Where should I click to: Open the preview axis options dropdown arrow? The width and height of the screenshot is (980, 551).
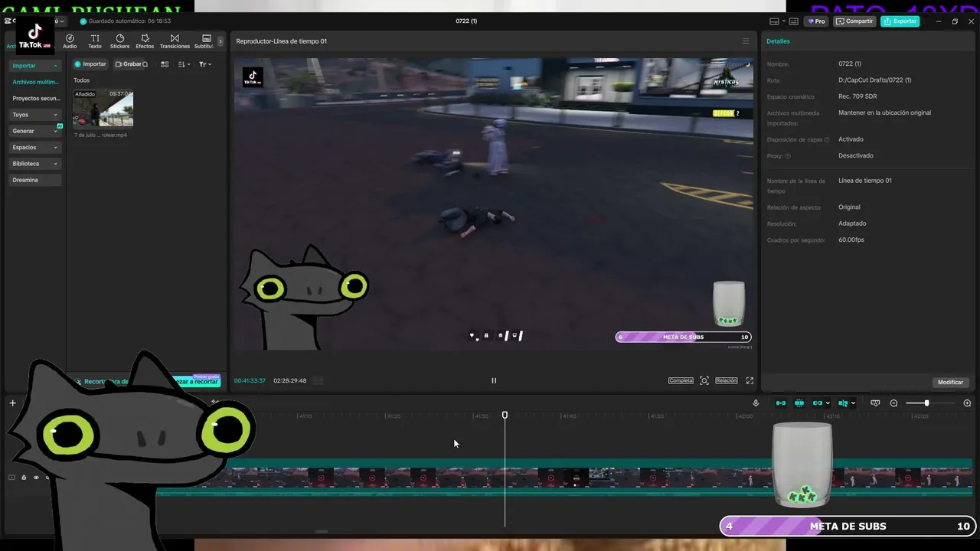853,403
